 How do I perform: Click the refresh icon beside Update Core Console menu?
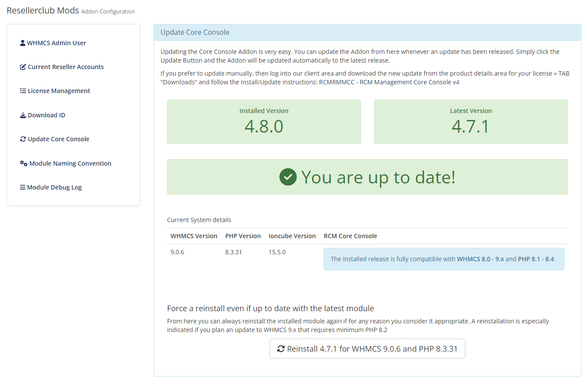pos(23,139)
